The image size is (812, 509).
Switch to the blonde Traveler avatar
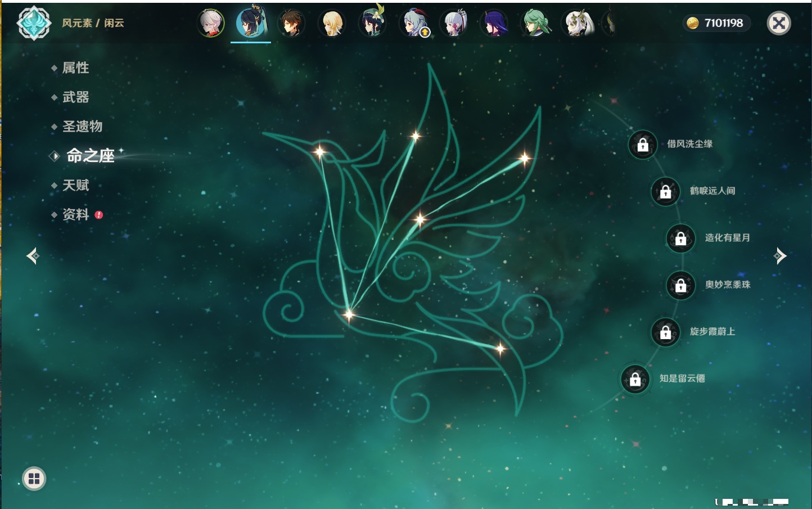tap(332, 24)
